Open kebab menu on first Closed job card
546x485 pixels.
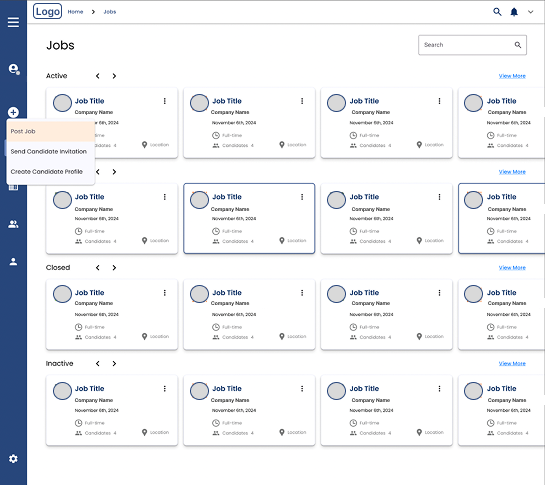click(x=165, y=293)
